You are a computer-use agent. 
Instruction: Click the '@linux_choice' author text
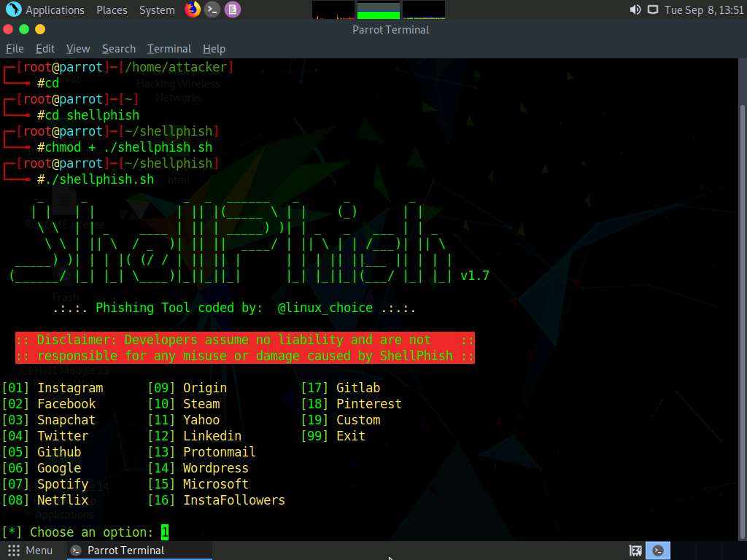pos(325,308)
